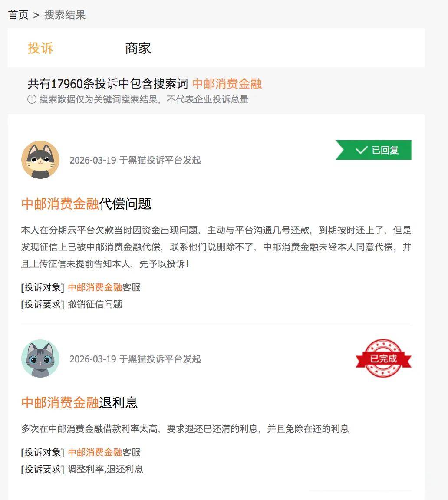This screenshot has width=448, height=500.
Task: Click the green 已回复 status badge
Action: (373, 150)
